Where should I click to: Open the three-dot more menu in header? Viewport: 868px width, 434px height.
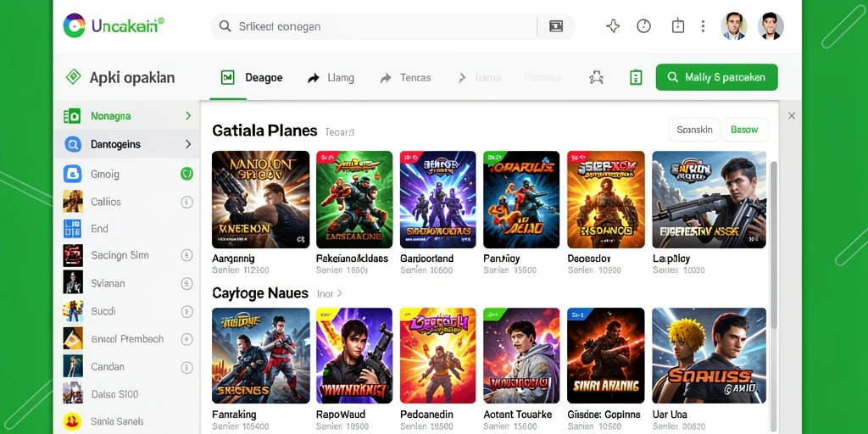click(x=703, y=26)
